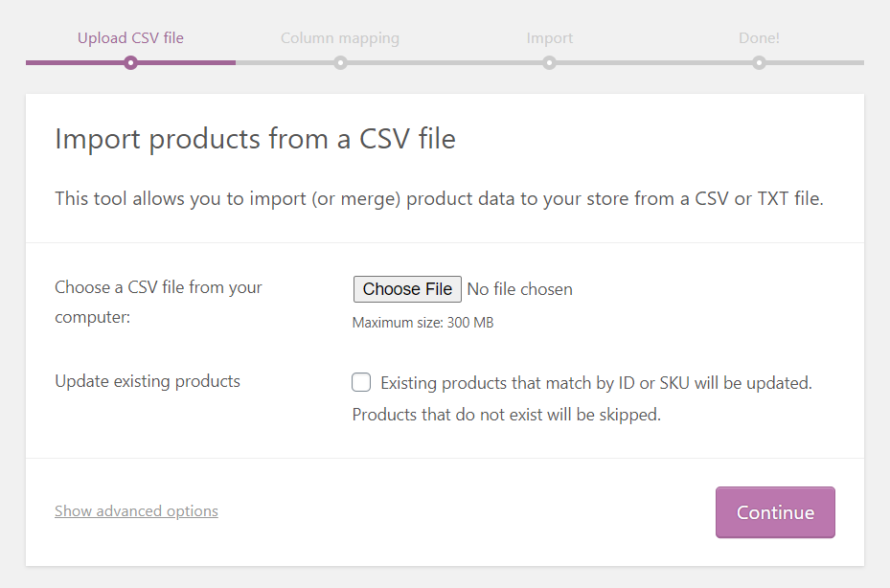Select the Done! step label

pyautogui.click(x=759, y=38)
